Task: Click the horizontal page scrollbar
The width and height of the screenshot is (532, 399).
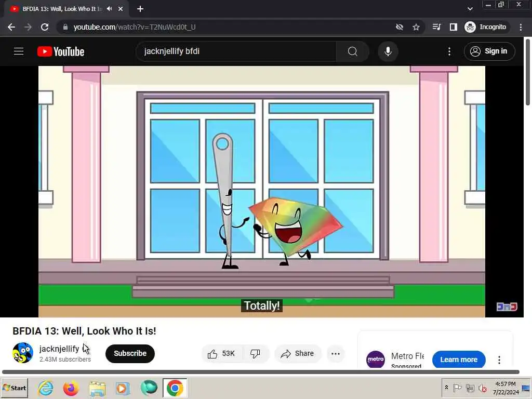Action: click(x=261, y=372)
